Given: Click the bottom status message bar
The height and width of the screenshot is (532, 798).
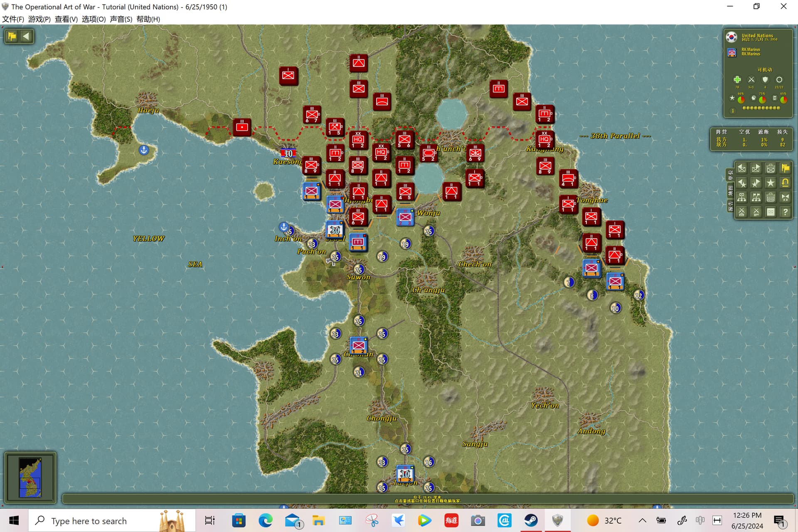Looking at the screenshot, I should 428,499.
